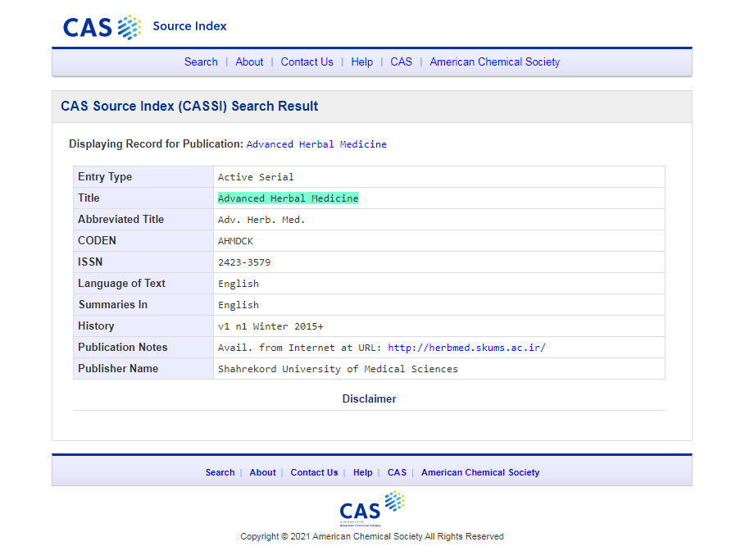Click the ISSN value 2423-3579
This screenshot has width=736, height=560.
244,262
